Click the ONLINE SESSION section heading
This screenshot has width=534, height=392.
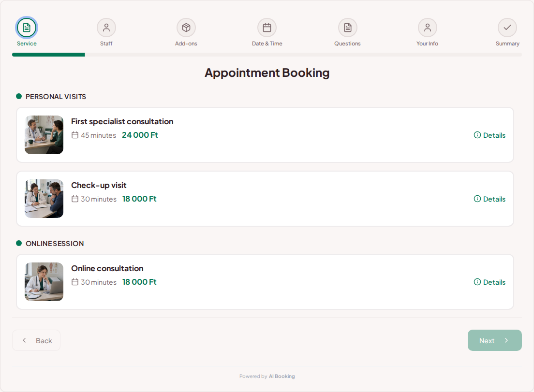tap(55, 244)
